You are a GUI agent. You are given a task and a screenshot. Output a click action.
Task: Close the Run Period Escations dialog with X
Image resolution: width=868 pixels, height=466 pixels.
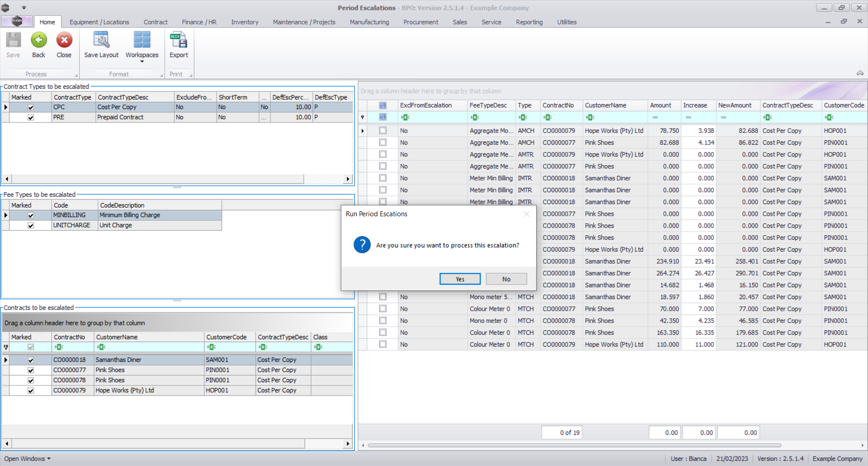pyautogui.click(x=526, y=214)
